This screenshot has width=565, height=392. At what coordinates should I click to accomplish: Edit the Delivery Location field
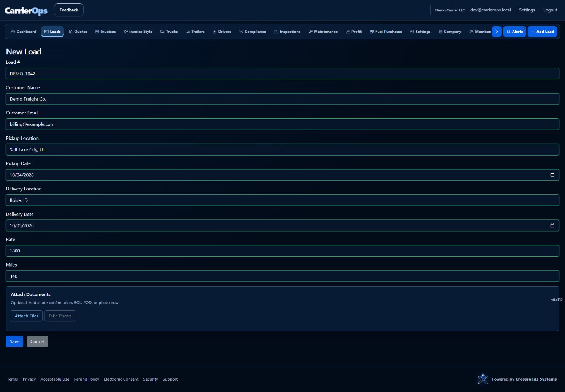(x=282, y=200)
